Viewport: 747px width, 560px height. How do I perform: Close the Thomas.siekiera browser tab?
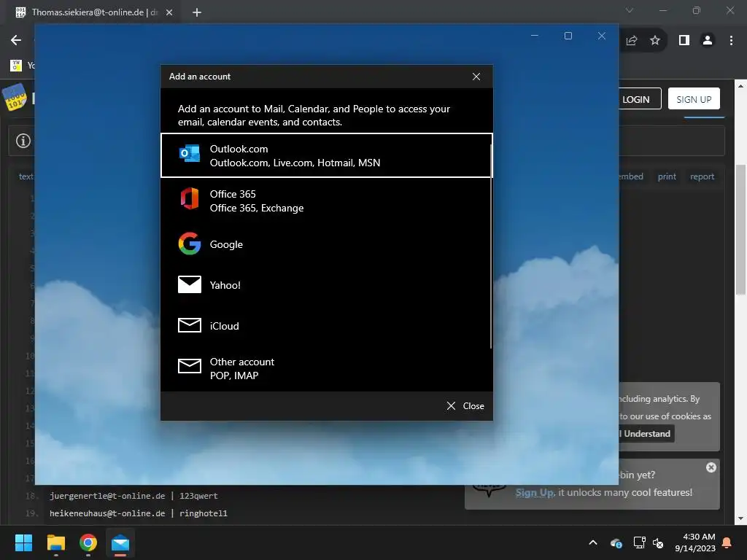[169, 12]
